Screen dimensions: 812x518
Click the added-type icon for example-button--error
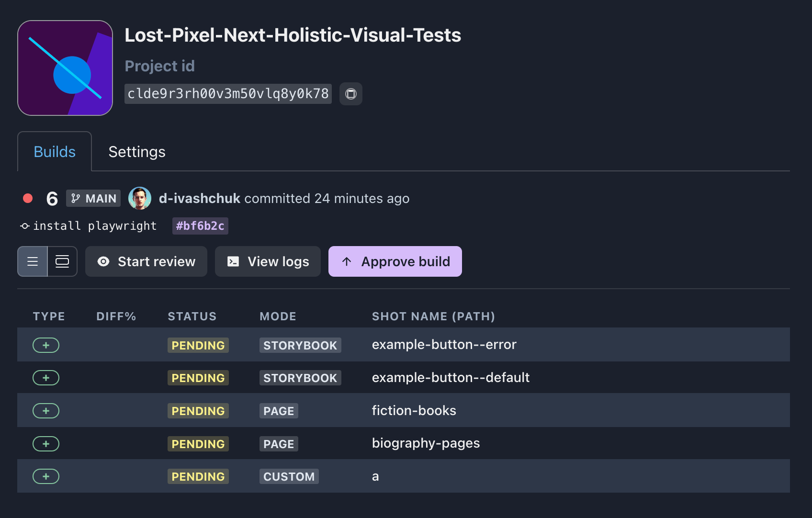[x=46, y=345]
